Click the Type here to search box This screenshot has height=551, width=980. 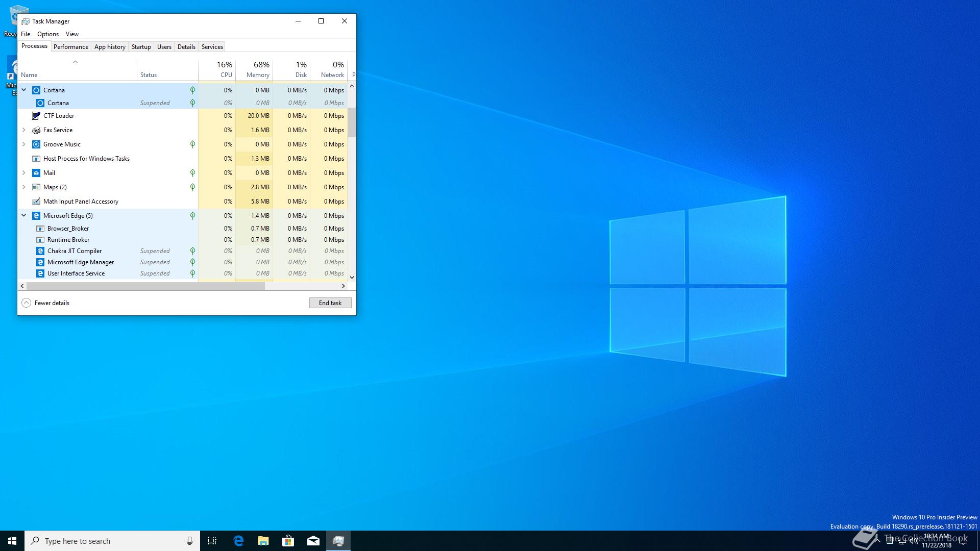point(112,541)
